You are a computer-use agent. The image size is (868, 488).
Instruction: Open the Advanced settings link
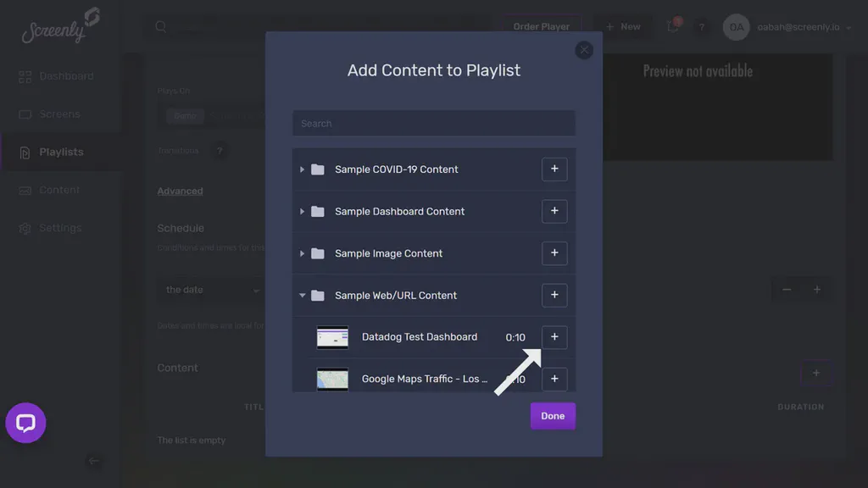[180, 191]
